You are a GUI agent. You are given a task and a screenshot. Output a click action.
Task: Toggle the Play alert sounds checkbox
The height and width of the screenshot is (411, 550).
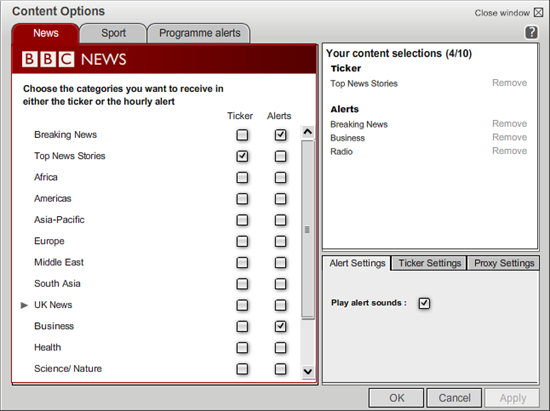(x=424, y=303)
